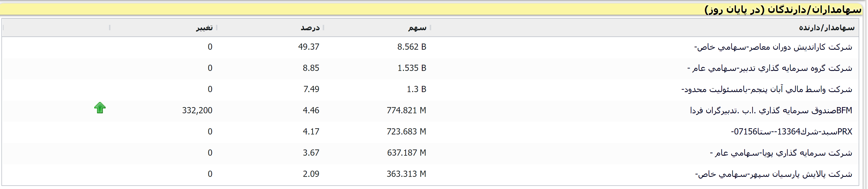Viewport: 868px width, 189px height.
Task: Sort by the سهامدار/دارنده column header
Action: pyautogui.click(x=826, y=28)
